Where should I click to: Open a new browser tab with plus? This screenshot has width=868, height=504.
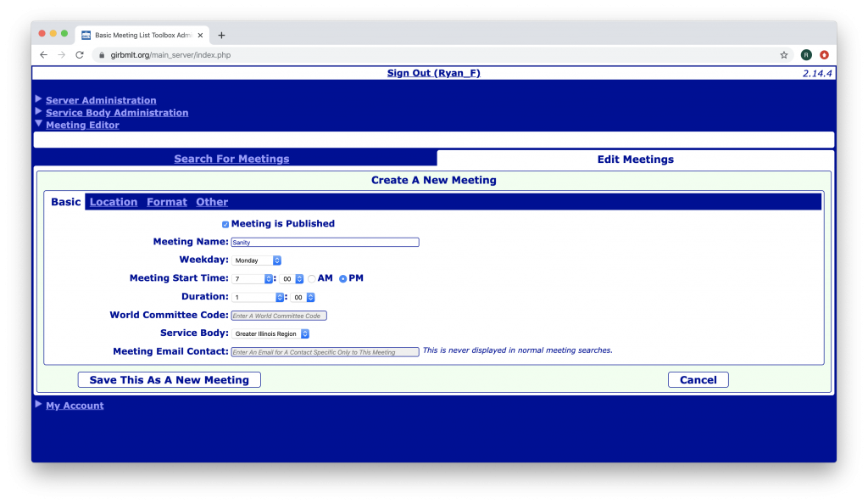221,35
